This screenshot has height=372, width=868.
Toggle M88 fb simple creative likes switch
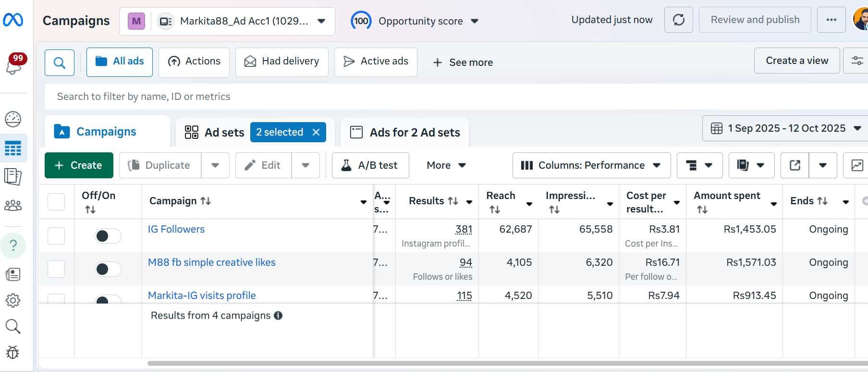pos(108,269)
